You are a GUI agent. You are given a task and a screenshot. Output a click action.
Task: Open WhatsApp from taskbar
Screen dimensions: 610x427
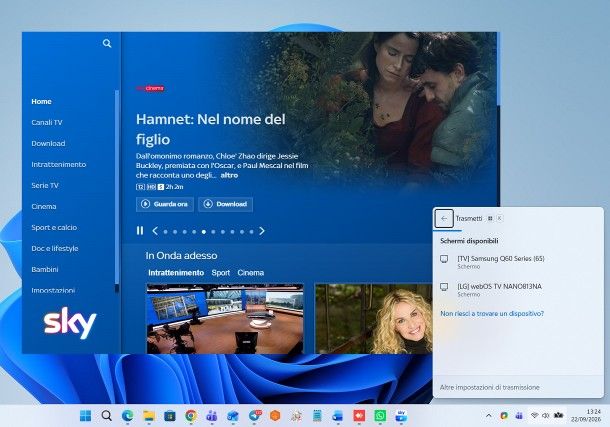pos(380,416)
